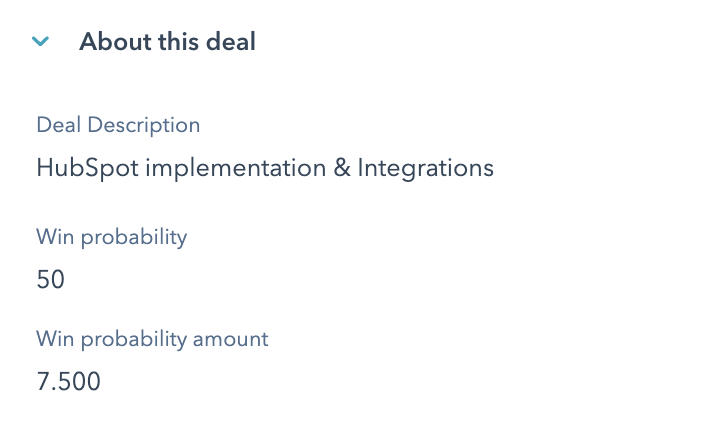Edit the Win probability value 50
Screen dimensions: 716x422
pos(50,280)
